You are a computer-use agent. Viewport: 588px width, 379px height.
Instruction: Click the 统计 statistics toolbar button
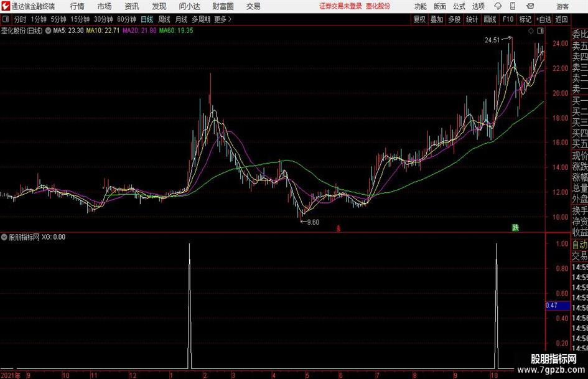click(472, 19)
